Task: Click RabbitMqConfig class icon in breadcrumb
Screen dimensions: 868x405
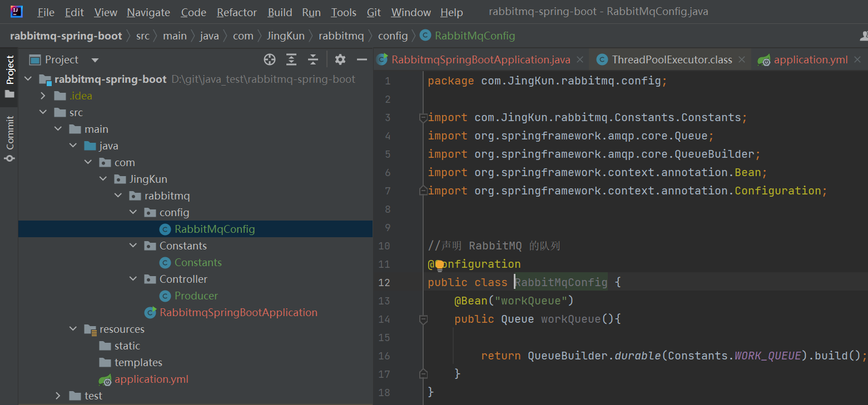Action: (425, 36)
